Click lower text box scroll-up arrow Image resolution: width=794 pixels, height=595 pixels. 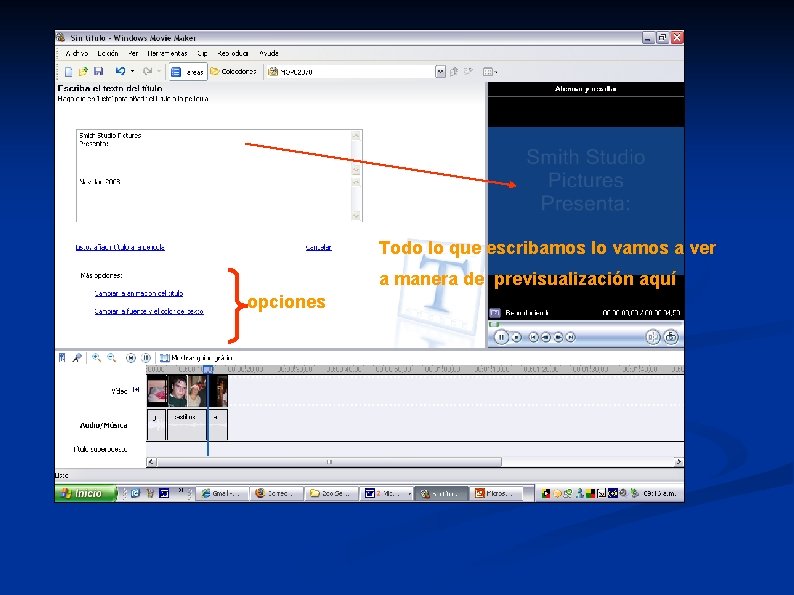click(356, 182)
